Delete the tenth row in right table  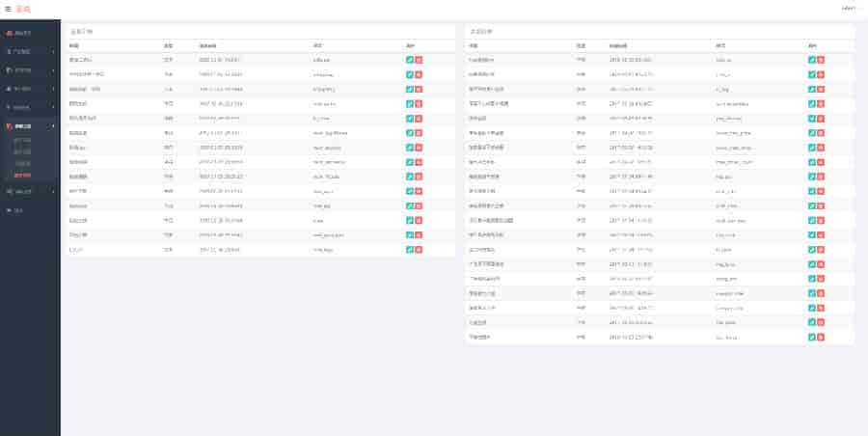pyautogui.click(x=821, y=191)
